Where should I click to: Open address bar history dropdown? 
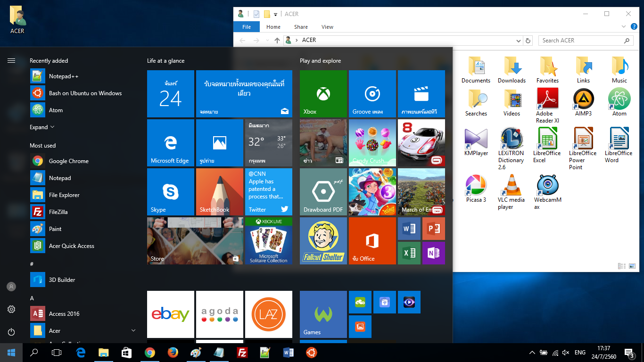tap(519, 41)
